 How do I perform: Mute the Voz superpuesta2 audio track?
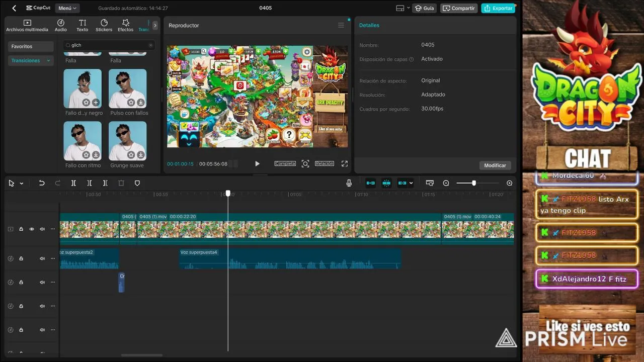pyautogui.click(x=42, y=258)
